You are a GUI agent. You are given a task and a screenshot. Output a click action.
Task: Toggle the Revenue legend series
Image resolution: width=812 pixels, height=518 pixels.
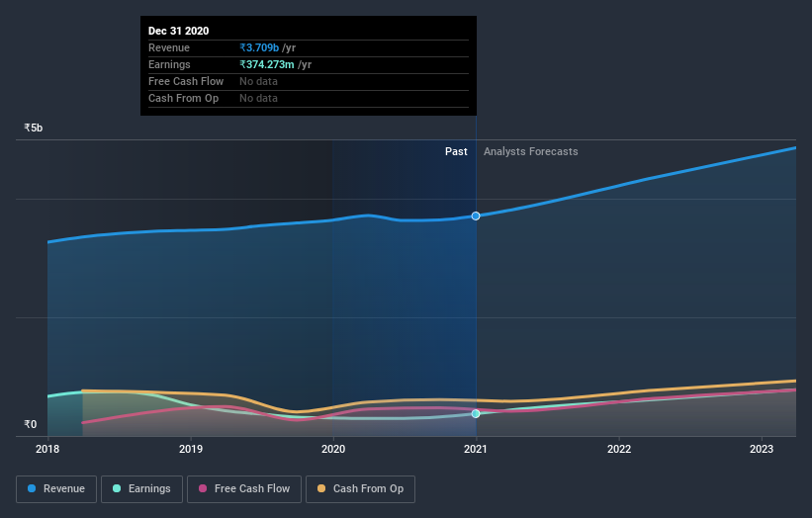tap(56, 489)
